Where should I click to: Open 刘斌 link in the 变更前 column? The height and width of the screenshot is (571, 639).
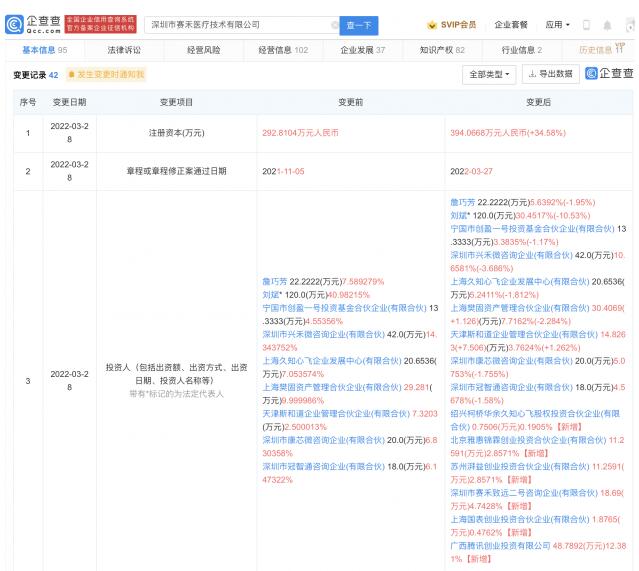pyautogui.click(x=271, y=295)
